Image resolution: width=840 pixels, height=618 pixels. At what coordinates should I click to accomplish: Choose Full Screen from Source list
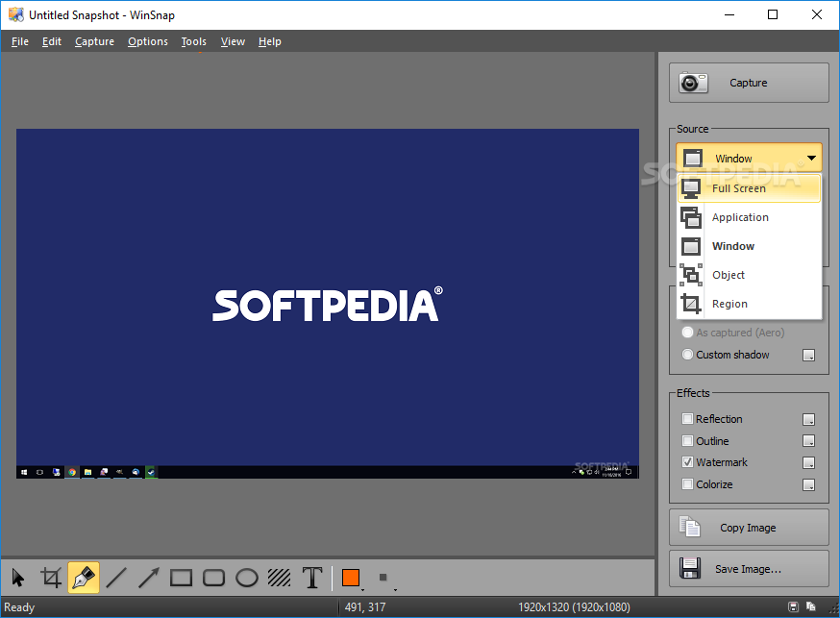point(749,188)
